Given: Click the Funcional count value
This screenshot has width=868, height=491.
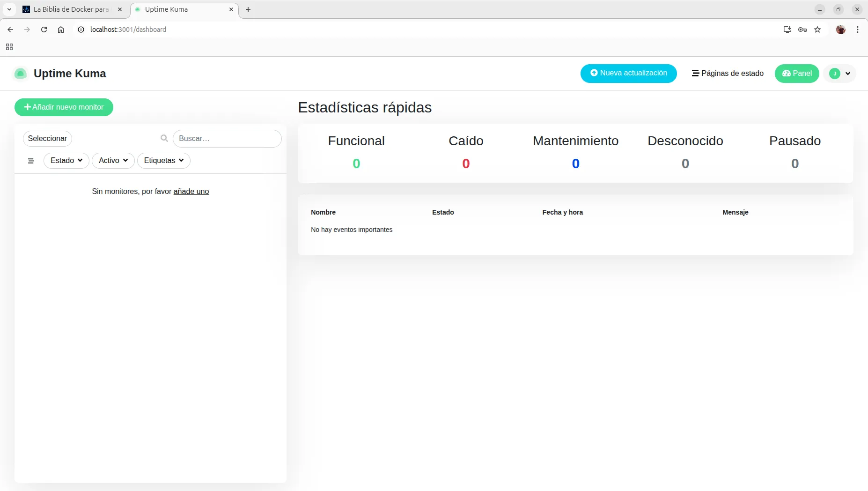Looking at the screenshot, I should coord(356,164).
